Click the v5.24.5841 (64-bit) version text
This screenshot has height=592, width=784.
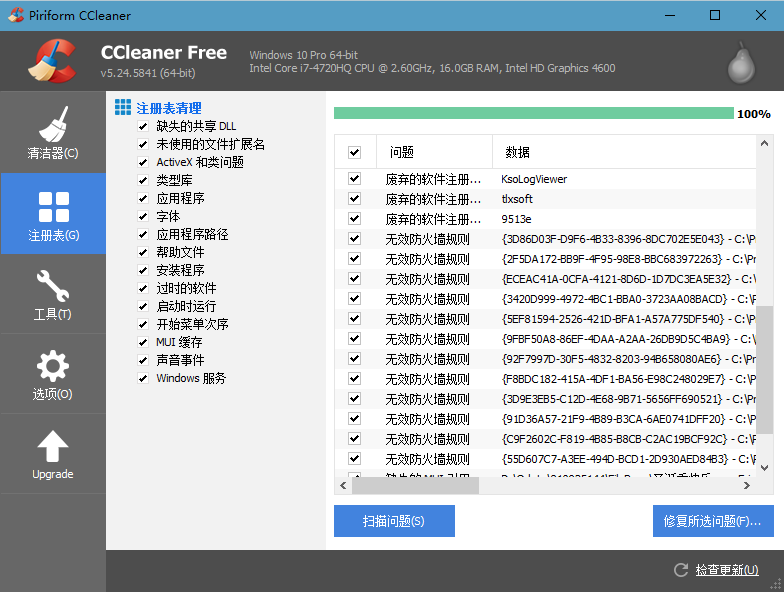click(x=148, y=73)
